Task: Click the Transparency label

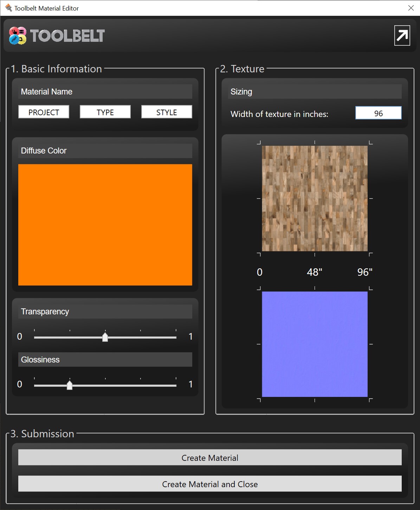Action: (x=45, y=312)
